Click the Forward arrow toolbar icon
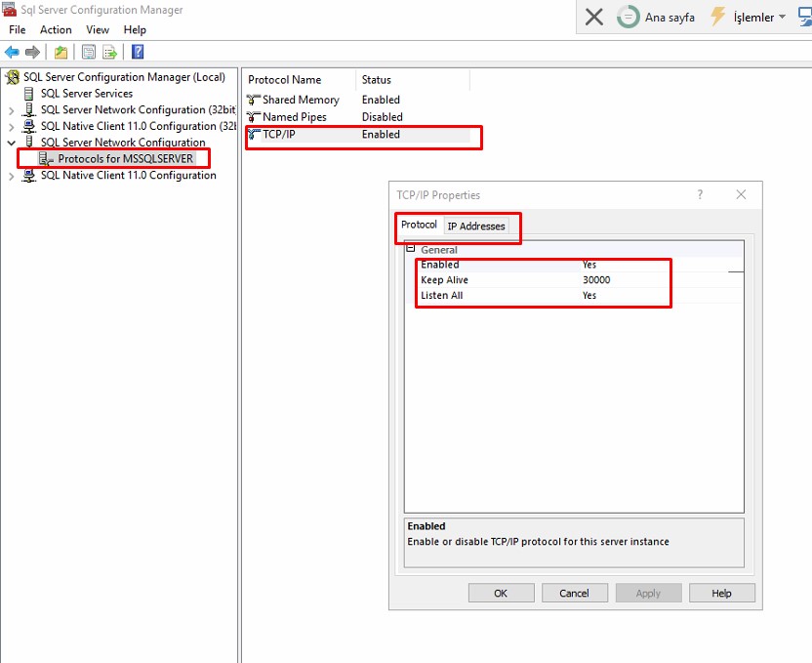The width and height of the screenshot is (812, 663). pyautogui.click(x=32, y=53)
